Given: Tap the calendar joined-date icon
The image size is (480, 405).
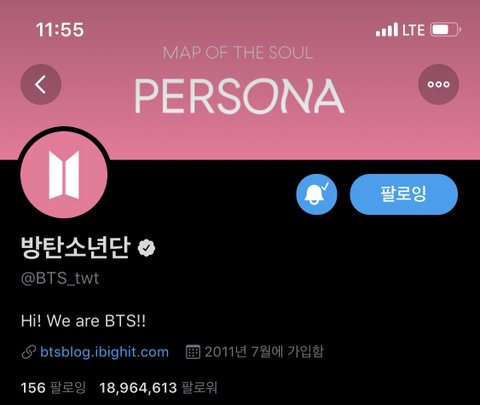Looking at the screenshot, I should point(193,352).
